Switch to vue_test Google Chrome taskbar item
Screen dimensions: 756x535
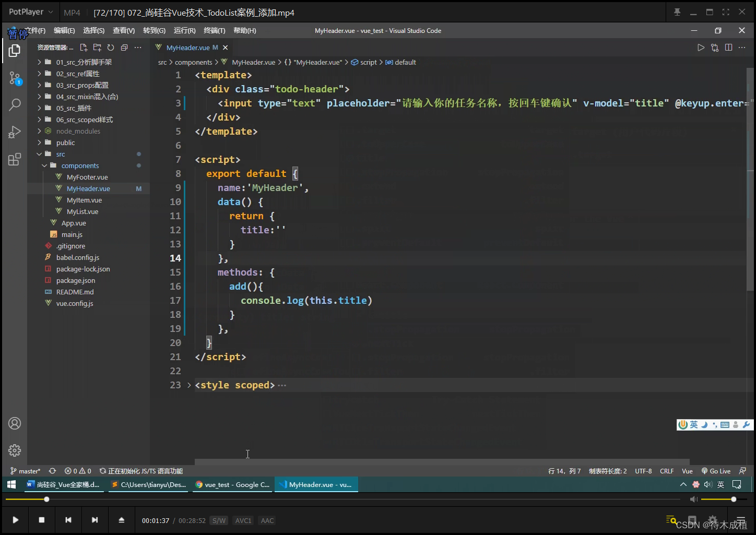click(x=232, y=484)
